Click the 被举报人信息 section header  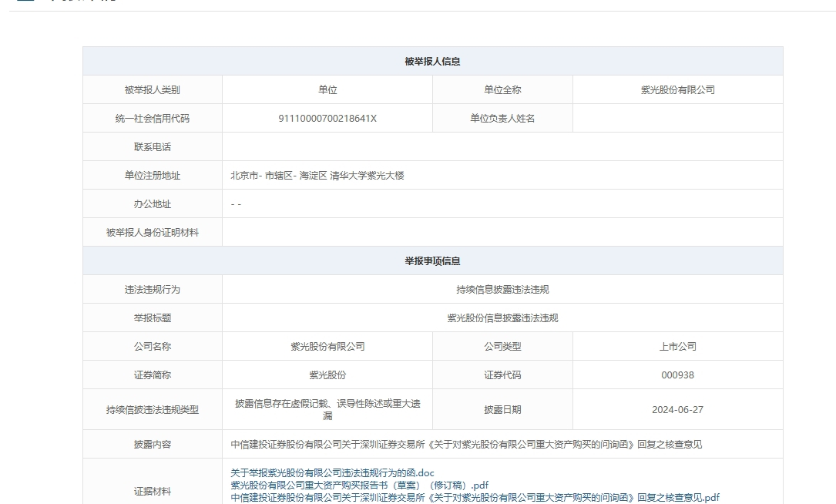432,62
